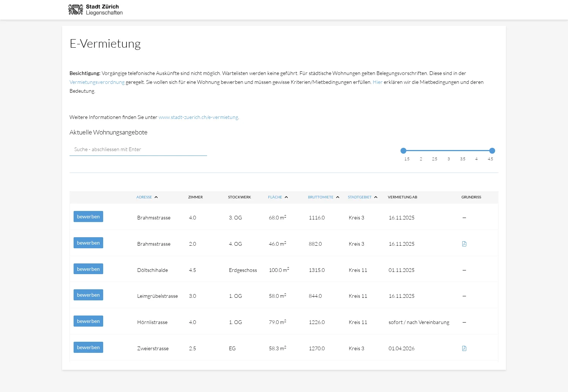This screenshot has width=568, height=392.
Task: Follow the www.stadt-zuerich.ch/e-vermietung link
Action: [198, 117]
